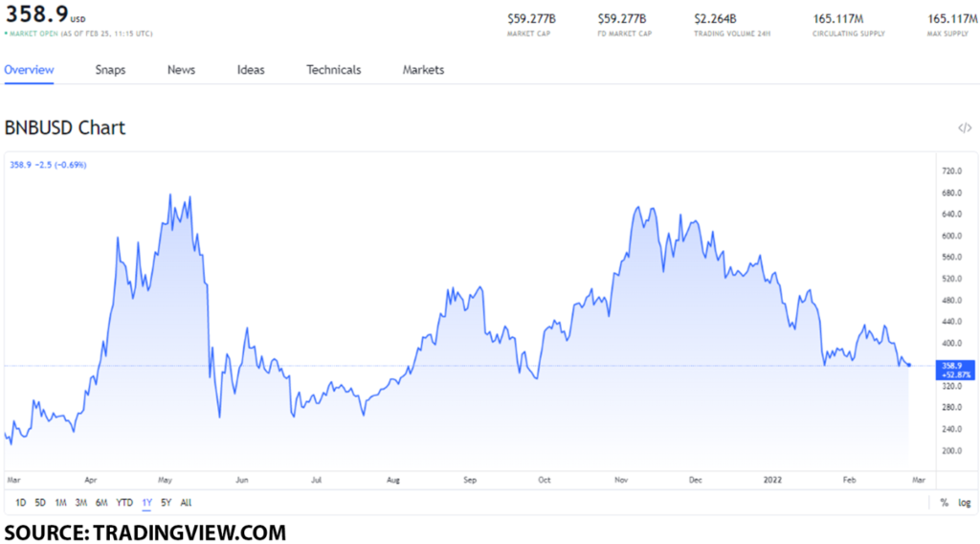Set chart range to 1D
The width and height of the screenshot is (980, 544).
point(21,503)
